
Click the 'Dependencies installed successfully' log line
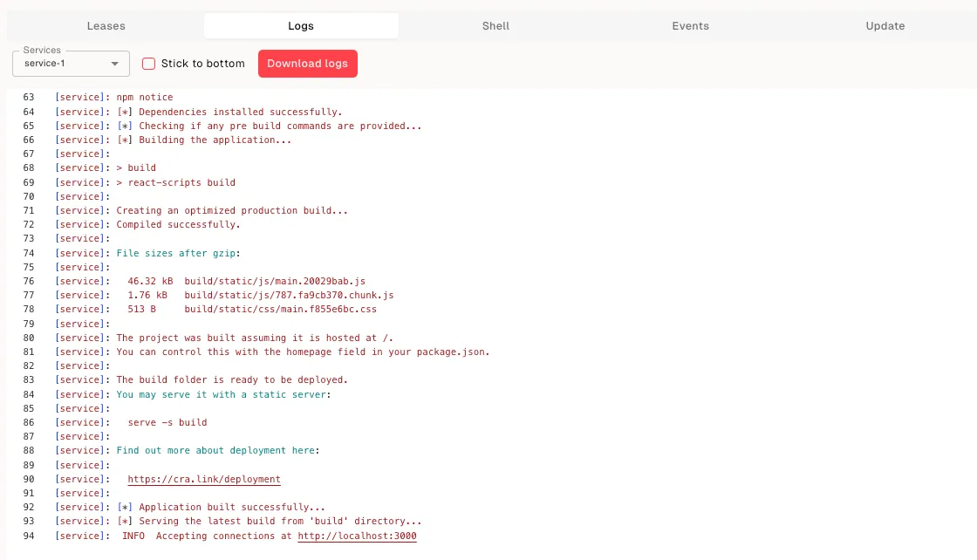click(x=240, y=112)
